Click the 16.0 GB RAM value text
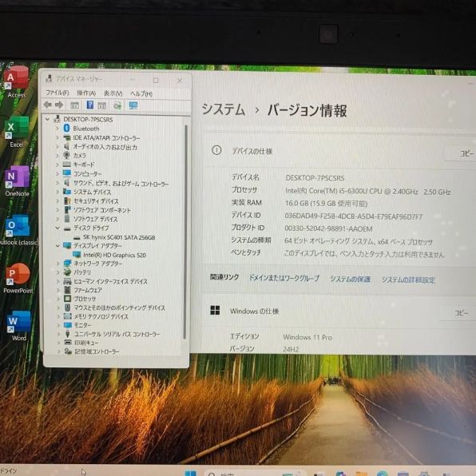The width and height of the screenshot is (476, 476). 326,204
